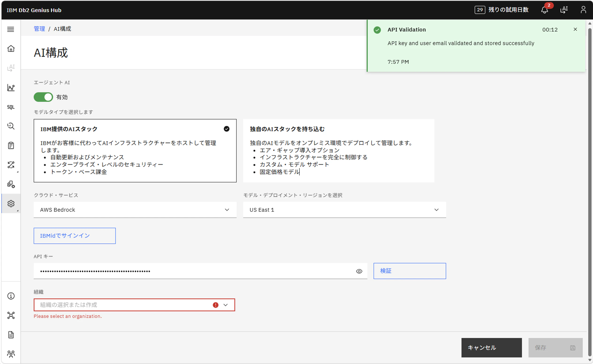This screenshot has height=364, width=593.
Task: Click the 固定価格モデル bullet text
Action: [x=279, y=172]
